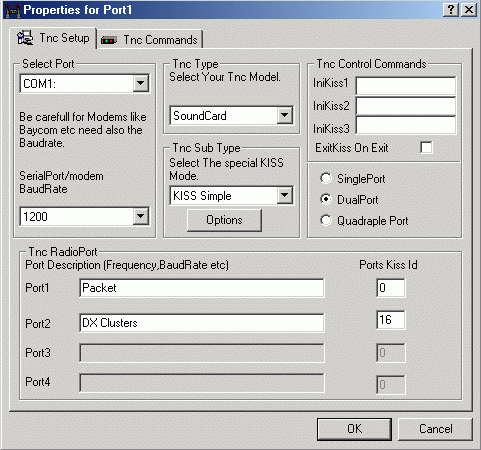This screenshot has width=481, height=450.
Task: Click the title bar application icon
Action: [x=13, y=10]
